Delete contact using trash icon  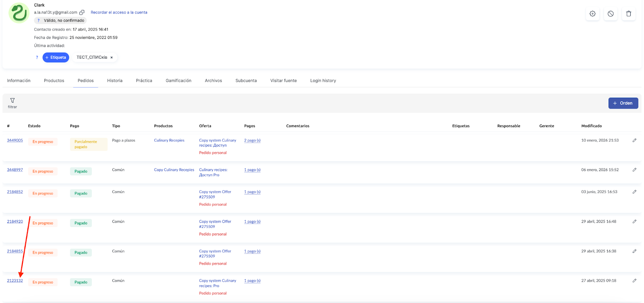pyautogui.click(x=629, y=14)
